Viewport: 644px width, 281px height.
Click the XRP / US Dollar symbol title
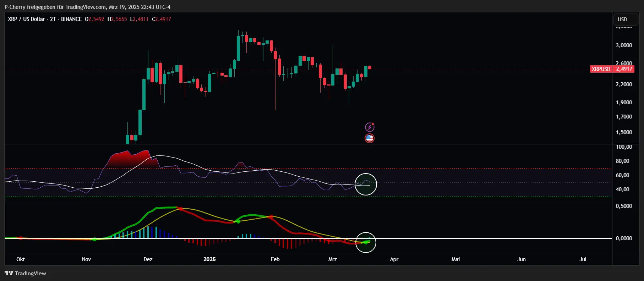click(26, 19)
